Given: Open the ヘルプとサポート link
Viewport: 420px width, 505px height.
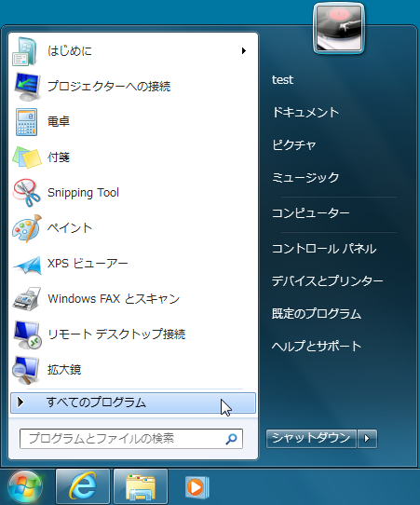Looking at the screenshot, I should click(317, 347).
